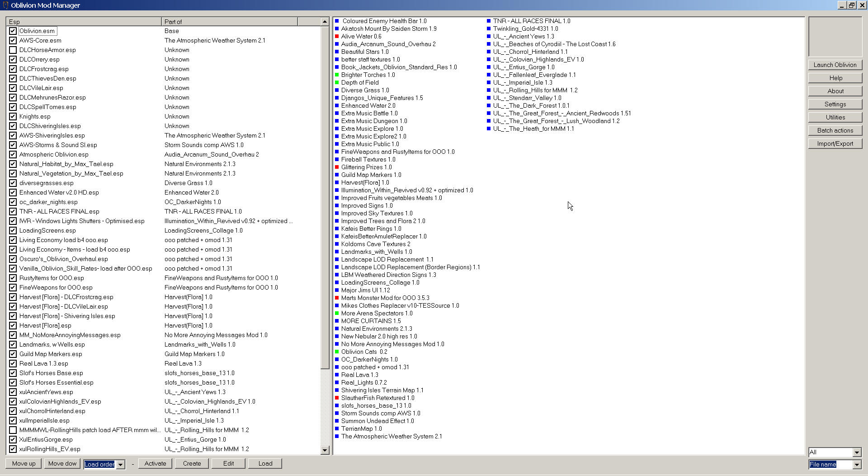Open the File name sort dropdown

tap(857, 464)
